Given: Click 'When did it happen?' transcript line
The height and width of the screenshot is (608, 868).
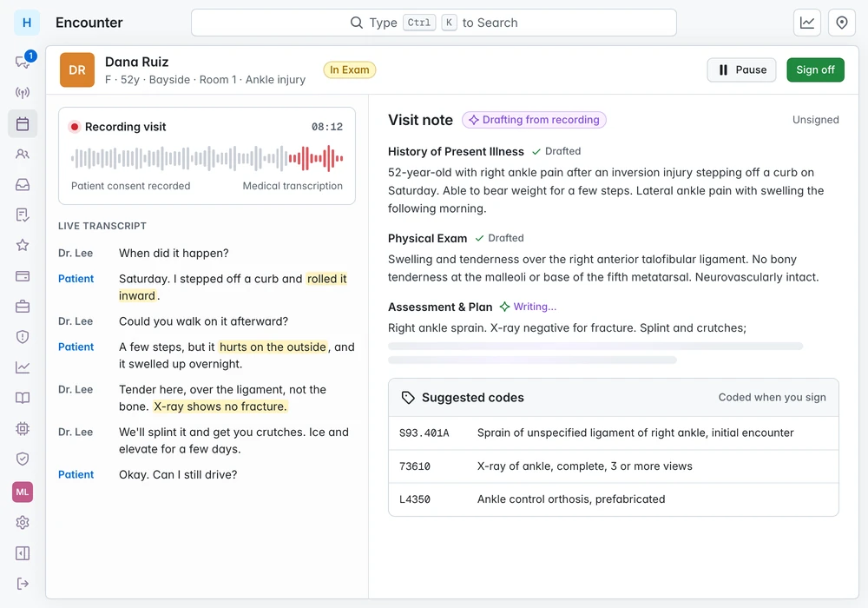Looking at the screenshot, I should [174, 254].
